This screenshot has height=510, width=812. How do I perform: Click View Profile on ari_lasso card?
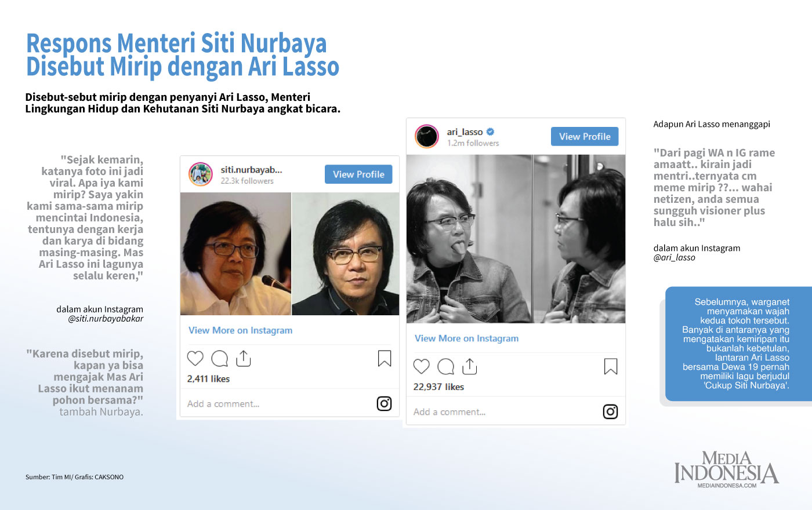[x=585, y=137]
